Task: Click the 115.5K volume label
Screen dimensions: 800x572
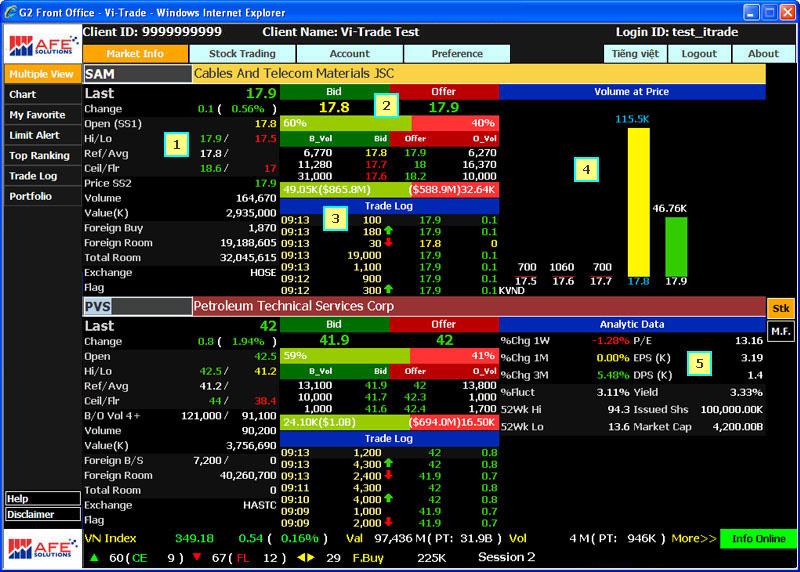Action: point(632,119)
